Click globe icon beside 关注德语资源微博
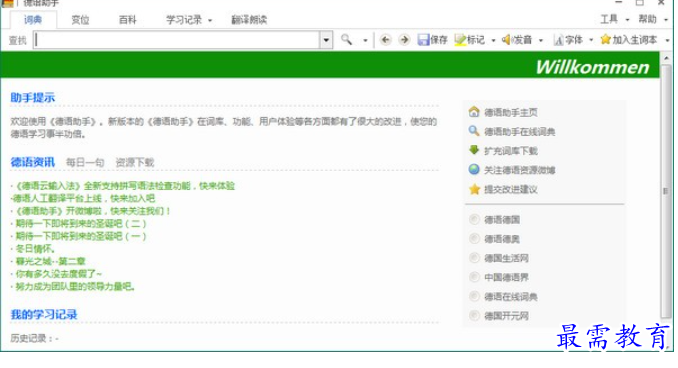This screenshot has width=678, height=368. (474, 170)
